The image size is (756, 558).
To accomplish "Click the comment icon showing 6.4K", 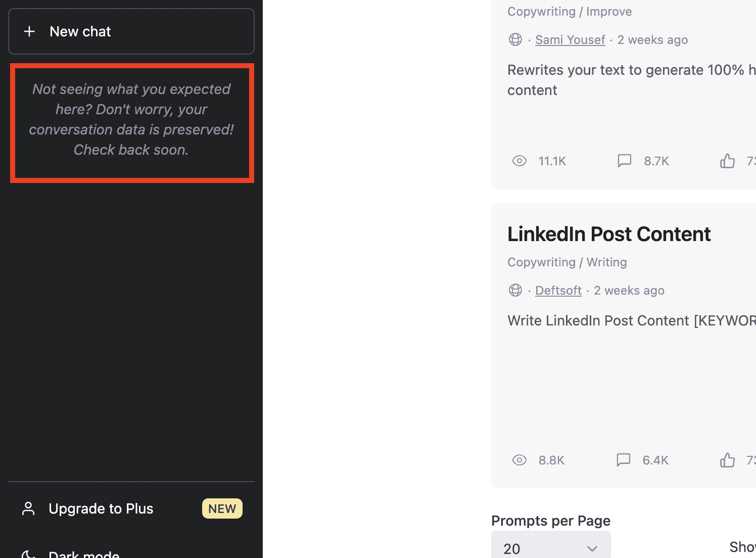I will tap(624, 460).
